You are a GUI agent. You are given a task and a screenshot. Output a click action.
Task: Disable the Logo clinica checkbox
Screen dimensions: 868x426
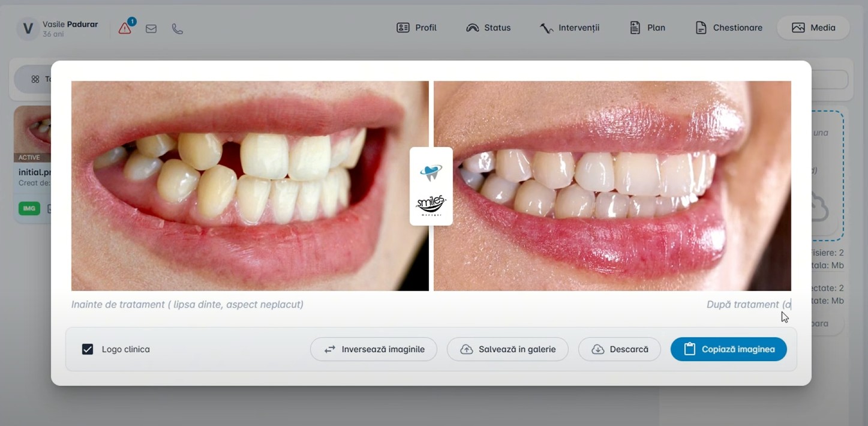pos(88,349)
